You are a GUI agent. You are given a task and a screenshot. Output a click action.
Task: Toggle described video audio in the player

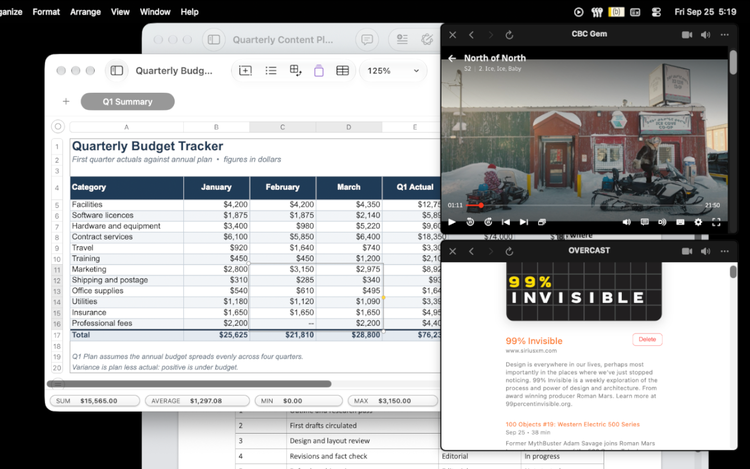tap(662, 222)
